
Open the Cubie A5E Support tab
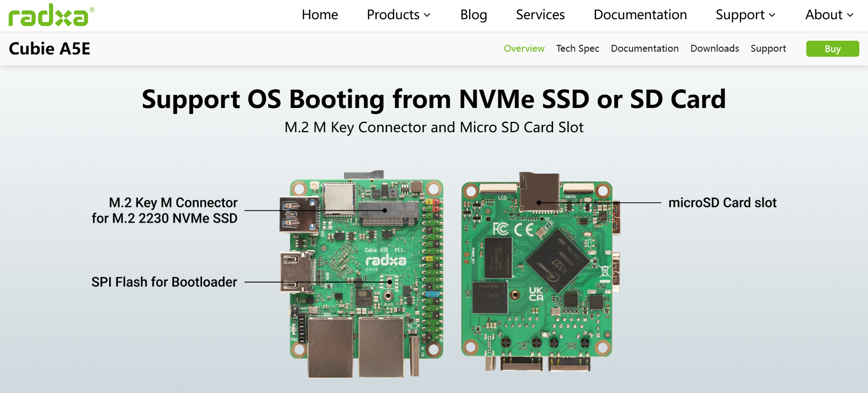(768, 48)
